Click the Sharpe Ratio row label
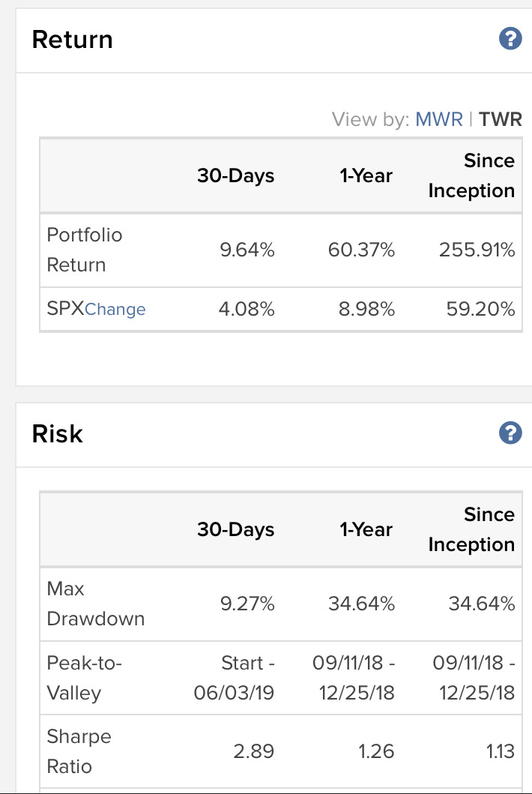Viewport: 532px width, 794px height. point(79,751)
